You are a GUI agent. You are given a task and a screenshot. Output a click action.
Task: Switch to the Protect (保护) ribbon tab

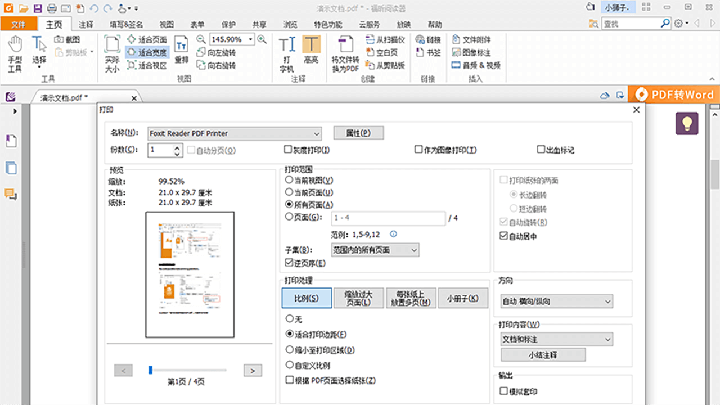(229, 24)
